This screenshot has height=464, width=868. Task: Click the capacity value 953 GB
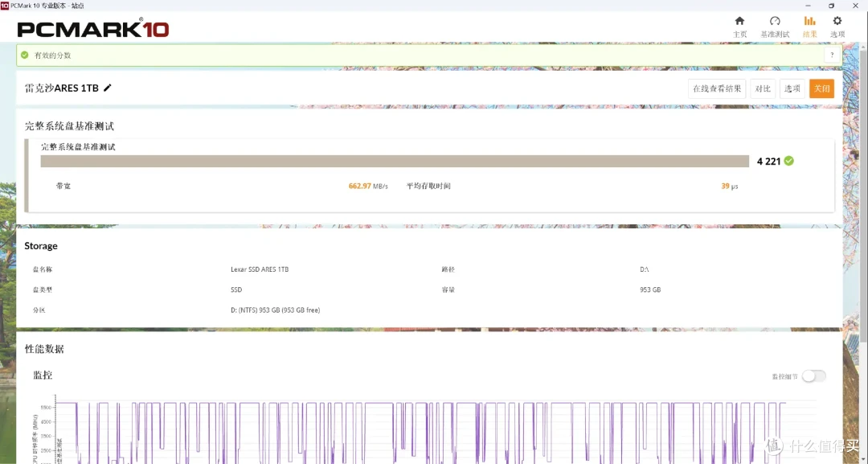pyautogui.click(x=650, y=289)
